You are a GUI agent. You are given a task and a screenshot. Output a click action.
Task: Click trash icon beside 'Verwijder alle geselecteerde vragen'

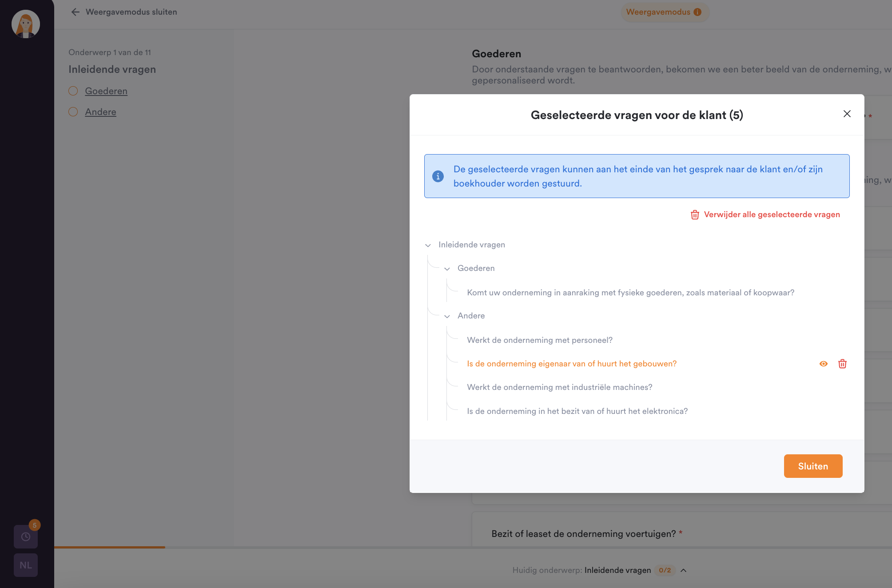coord(695,215)
